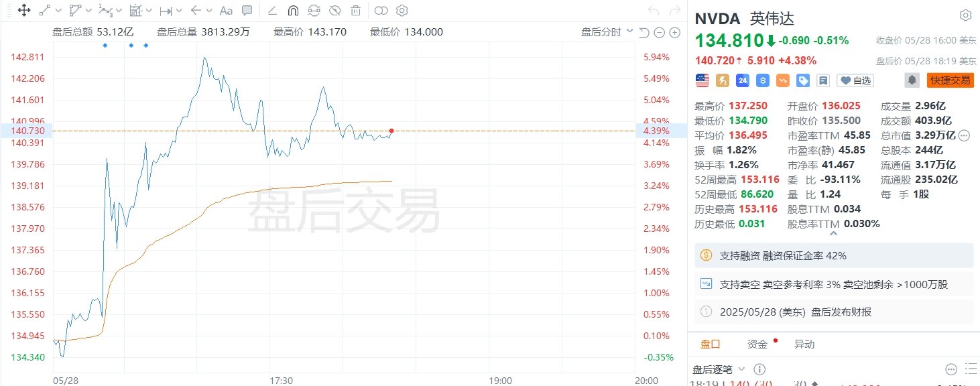Select the magnet snap tool

click(x=293, y=10)
